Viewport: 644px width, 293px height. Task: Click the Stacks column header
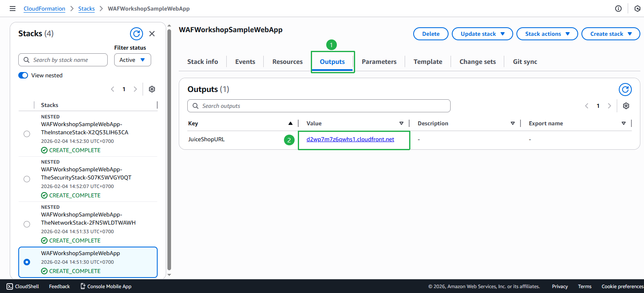[50, 105]
